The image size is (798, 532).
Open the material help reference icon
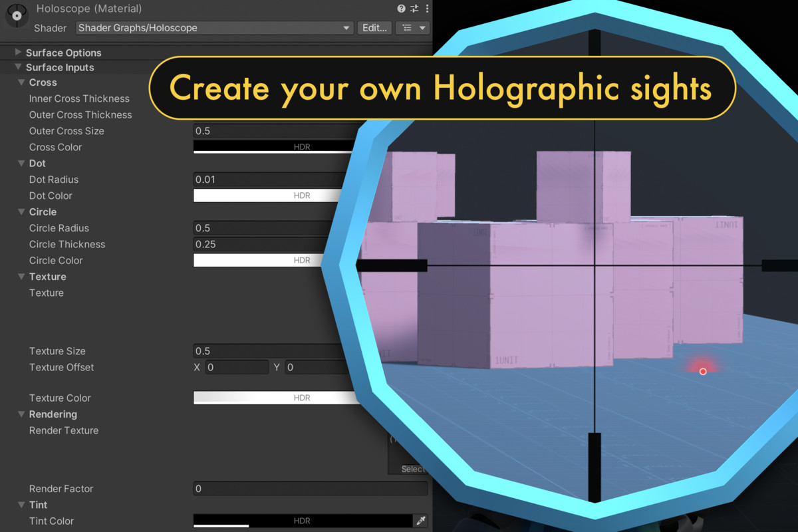tap(401, 9)
